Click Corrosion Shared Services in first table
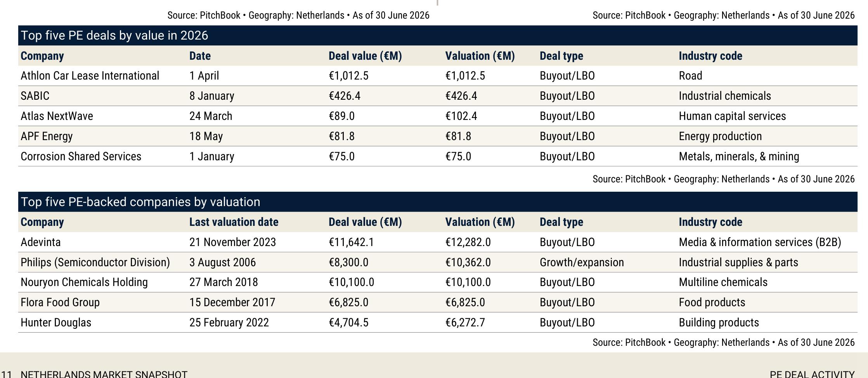 pos(81,156)
